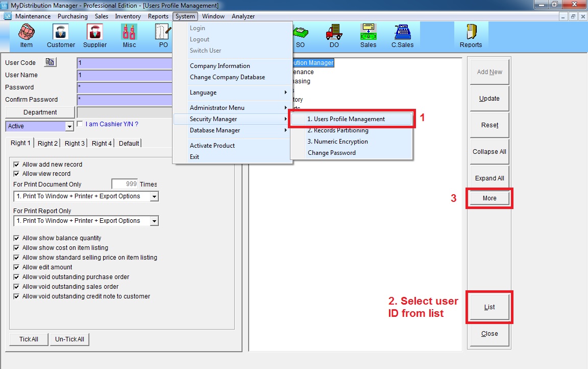Switch to the Right 2 tab
Viewport: 588px width, 369px height.
pos(47,144)
